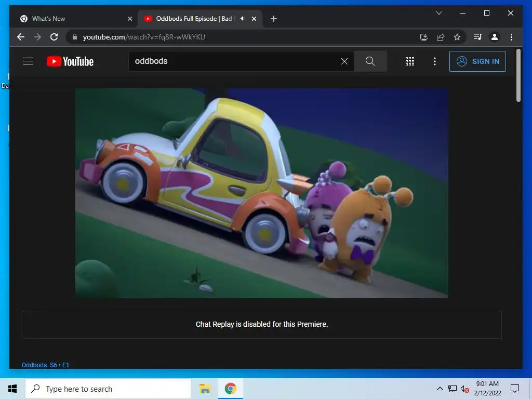Click the Type here to search box
This screenshot has height=399, width=532.
108,389
